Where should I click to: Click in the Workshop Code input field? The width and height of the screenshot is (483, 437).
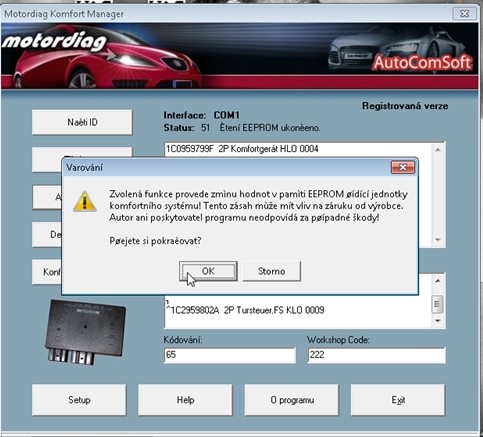coord(376,355)
